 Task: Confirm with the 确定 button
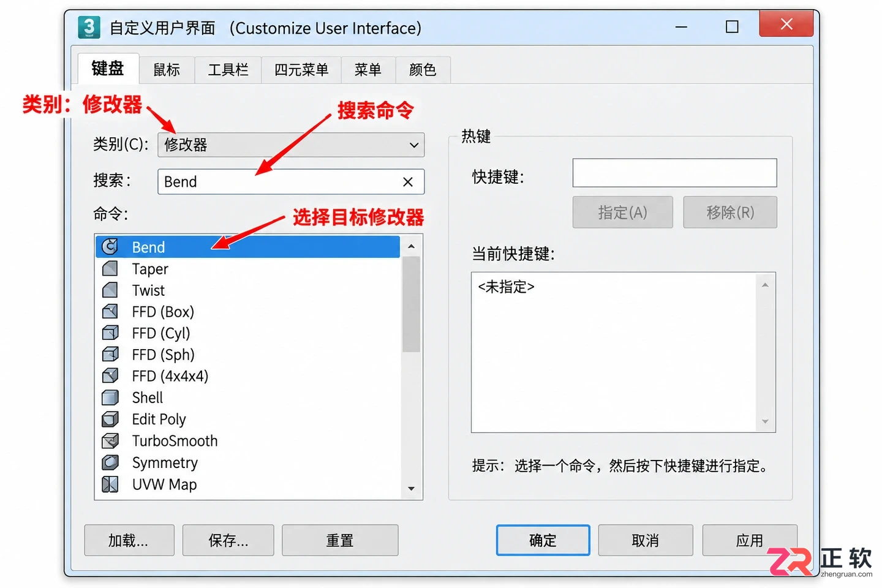click(543, 540)
